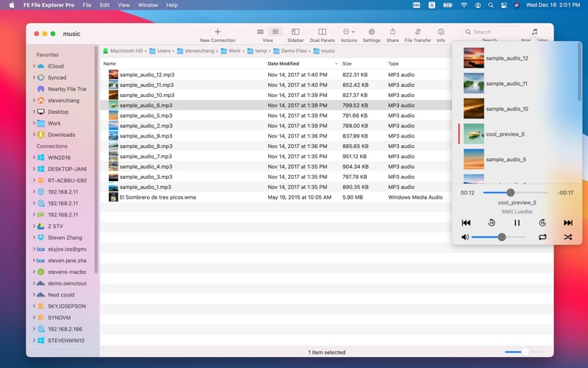Viewport: 588px width, 368px height.
Task: Expand the iCloud sidebar item
Action: point(34,66)
